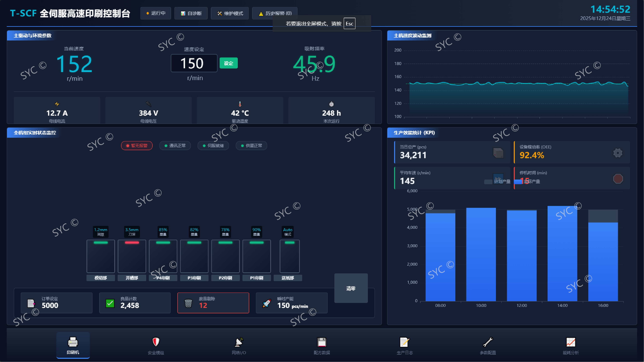Image resolution: width=644 pixels, height=362 pixels.
Task: Open the 生产日志 notepad icon
Action: coord(404,342)
